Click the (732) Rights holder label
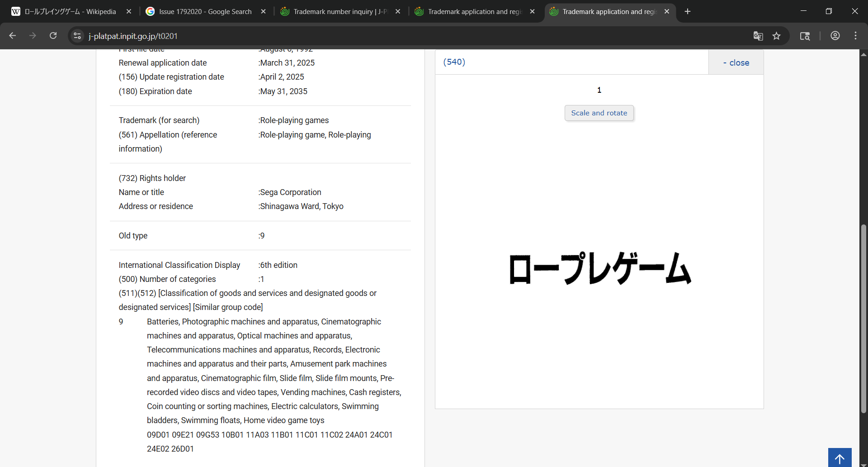The width and height of the screenshot is (868, 467). pos(152,178)
